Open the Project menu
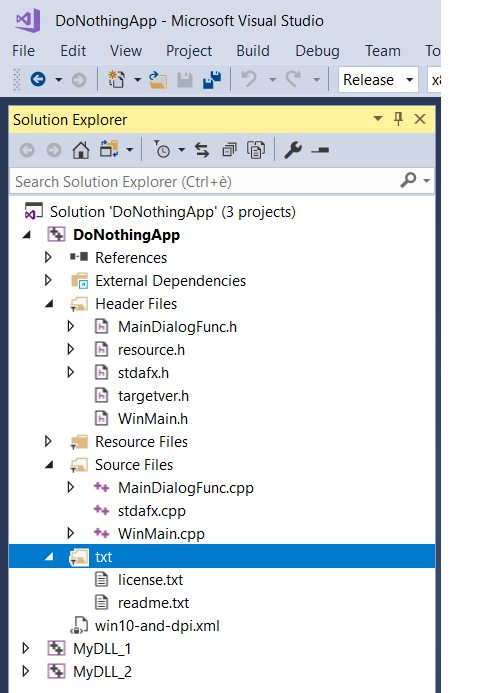This screenshot has height=693, width=480. (x=189, y=51)
